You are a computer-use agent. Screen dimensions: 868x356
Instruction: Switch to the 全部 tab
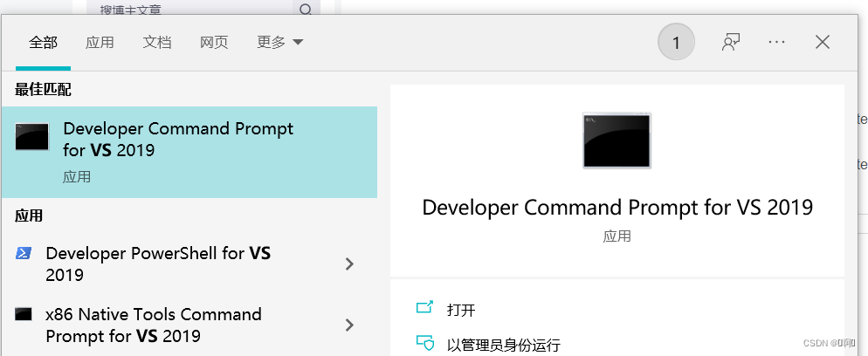tap(43, 42)
